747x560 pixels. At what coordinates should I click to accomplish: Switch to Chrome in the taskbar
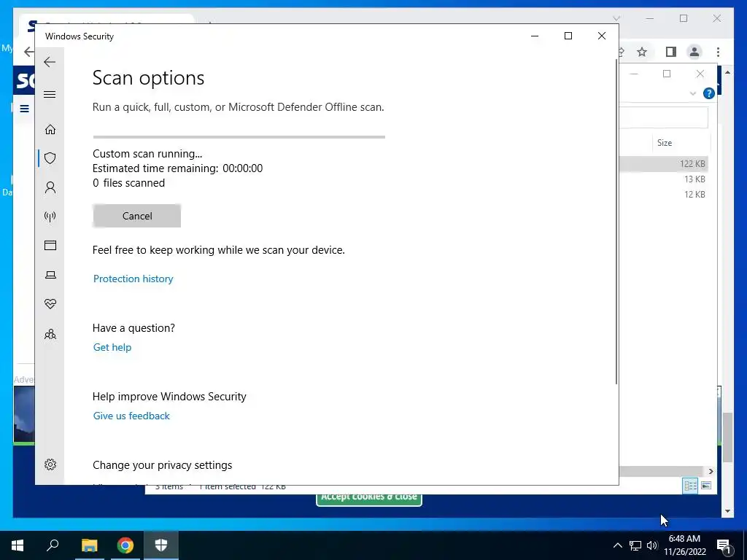pyautogui.click(x=125, y=545)
